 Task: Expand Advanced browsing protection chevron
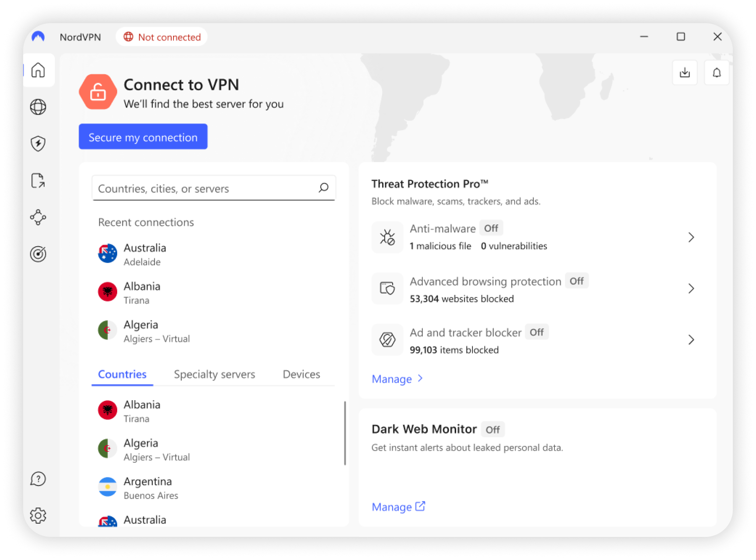(x=691, y=289)
